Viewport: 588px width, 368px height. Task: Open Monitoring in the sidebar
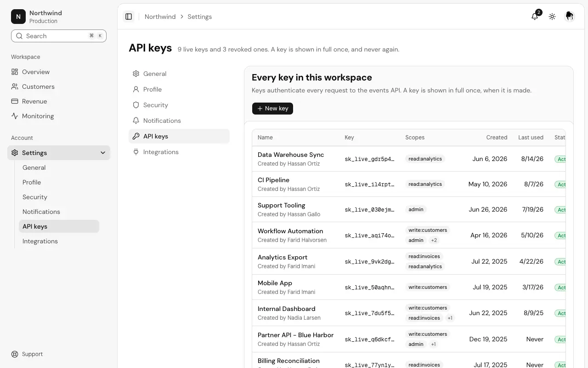coord(59,116)
